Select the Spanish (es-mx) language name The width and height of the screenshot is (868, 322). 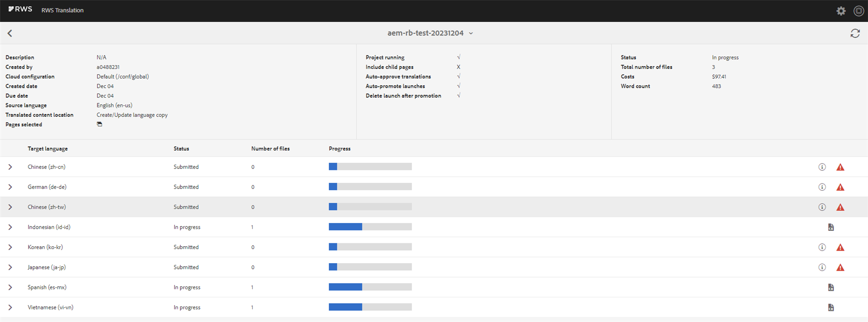point(47,287)
